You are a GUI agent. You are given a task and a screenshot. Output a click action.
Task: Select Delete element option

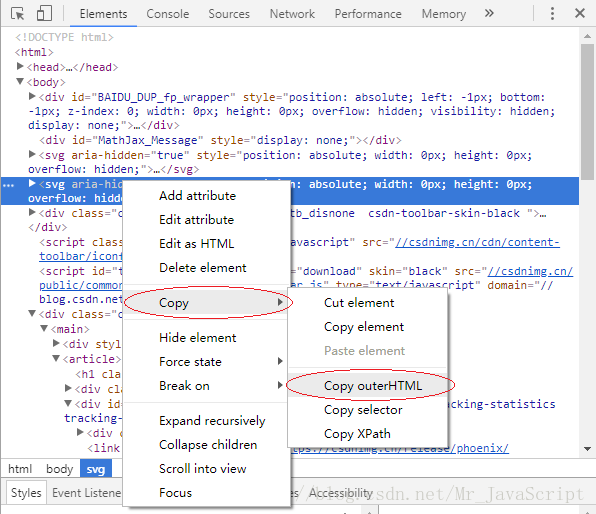pos(207,268)
